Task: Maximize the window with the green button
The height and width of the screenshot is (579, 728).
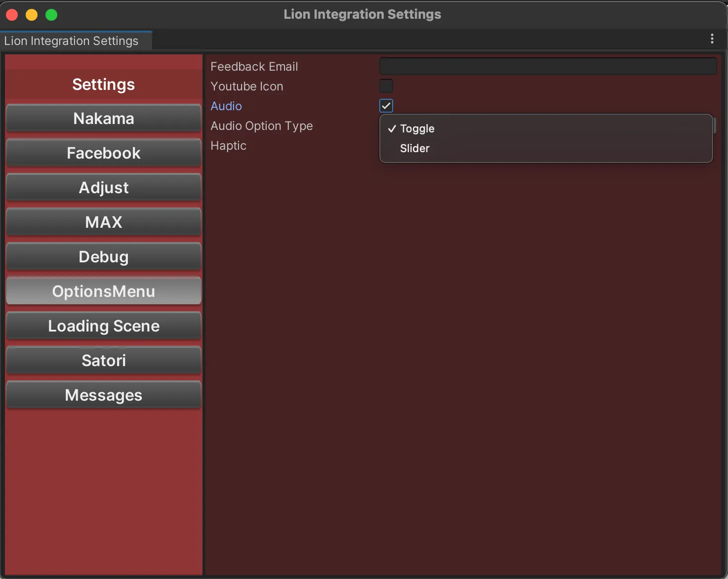Action: (x=51, y=15)
